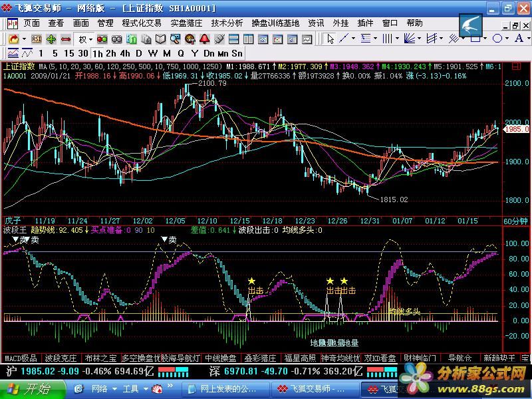The image size is (532, 399).
Task: Switch to the 双KD看盘 indicator tab
Action: (x=380, y=358)
